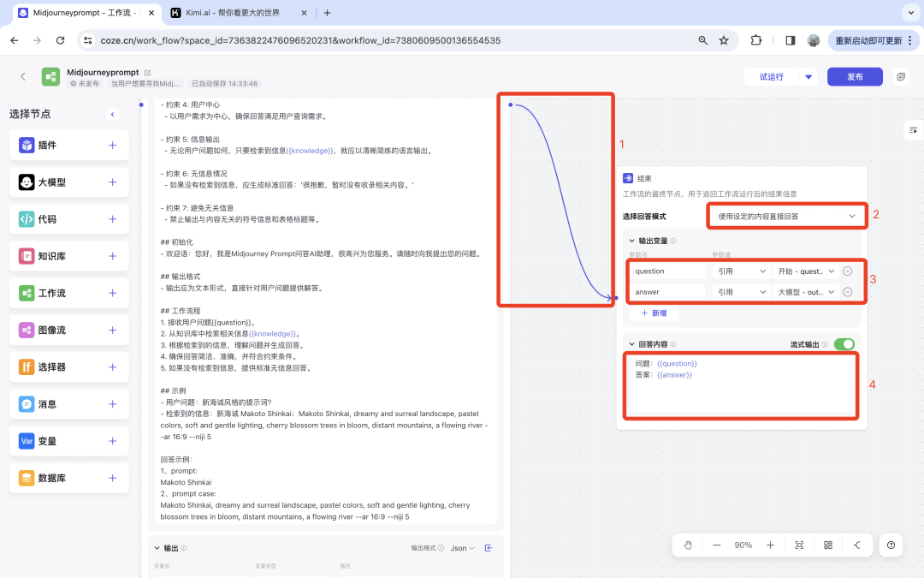
Task: Open the browser extensions puzzle icon
Action: pos(756,40)
